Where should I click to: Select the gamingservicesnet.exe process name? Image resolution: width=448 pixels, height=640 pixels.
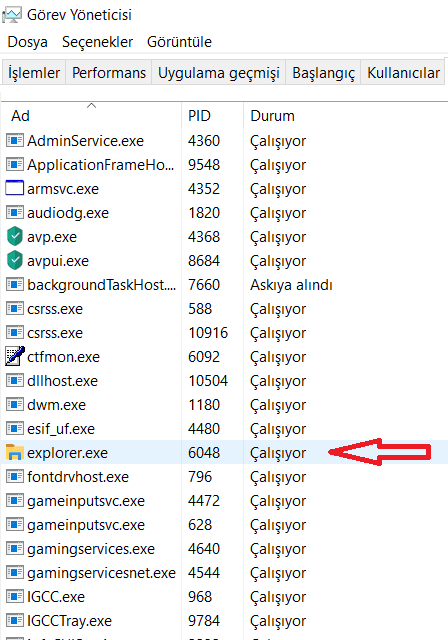(101, 573)
